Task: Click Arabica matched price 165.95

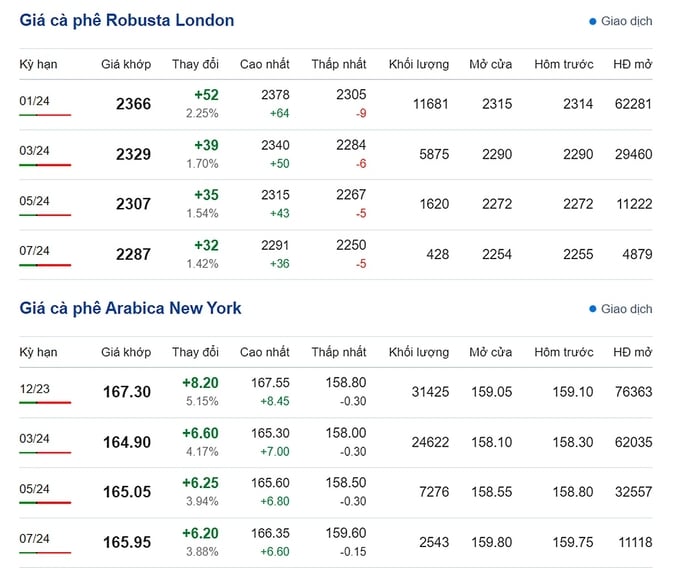Action: coord(127,542)
